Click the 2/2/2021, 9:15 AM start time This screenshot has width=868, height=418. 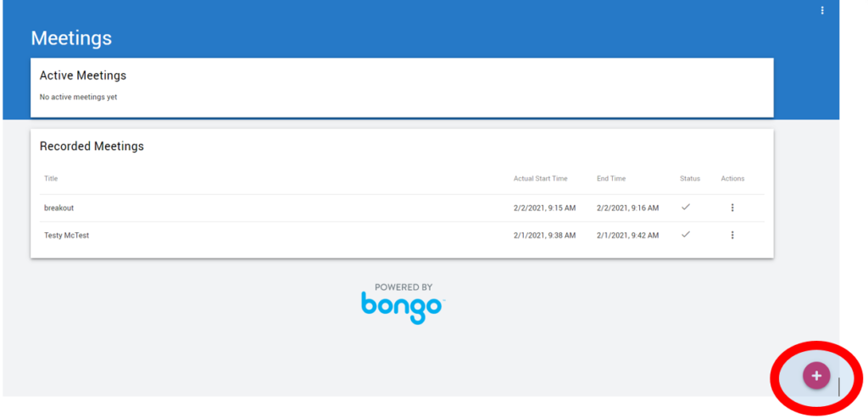(x=544, y=208)
